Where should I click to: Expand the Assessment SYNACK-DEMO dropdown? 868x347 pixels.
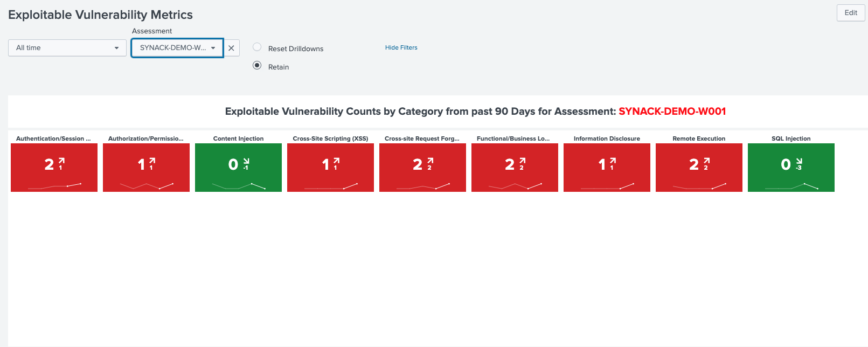point(177,48)
